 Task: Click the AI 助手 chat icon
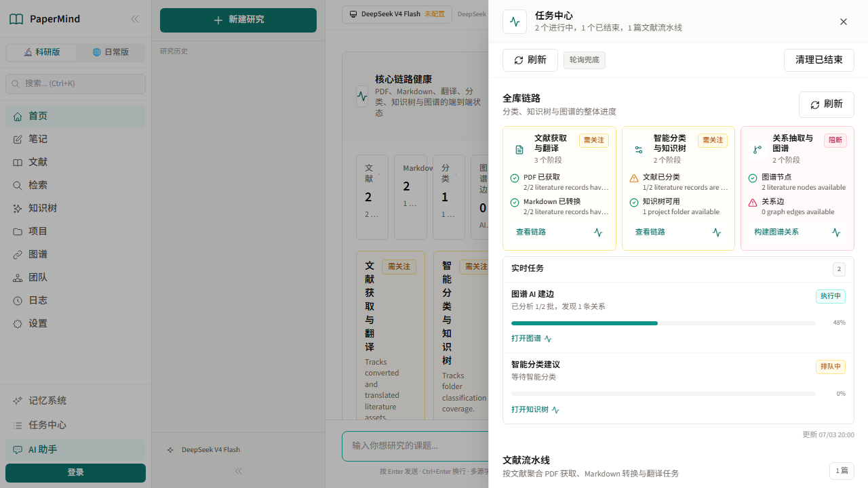18,449
